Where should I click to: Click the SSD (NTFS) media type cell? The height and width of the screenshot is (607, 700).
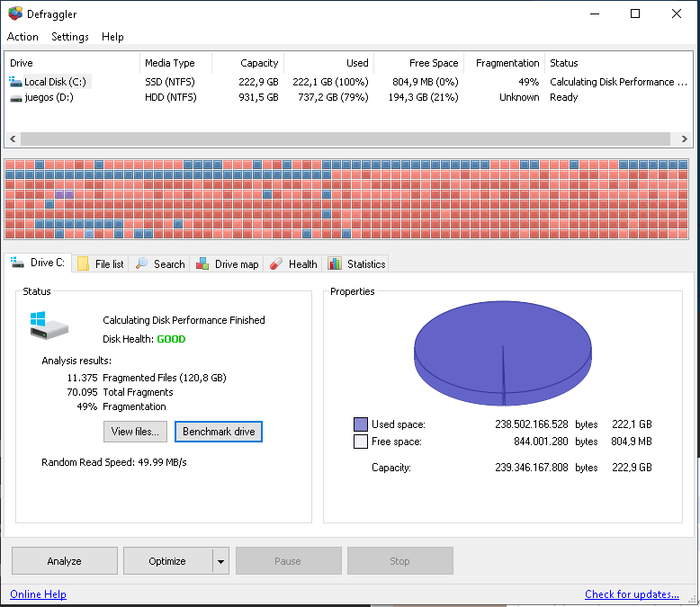[x=170, y=82]
